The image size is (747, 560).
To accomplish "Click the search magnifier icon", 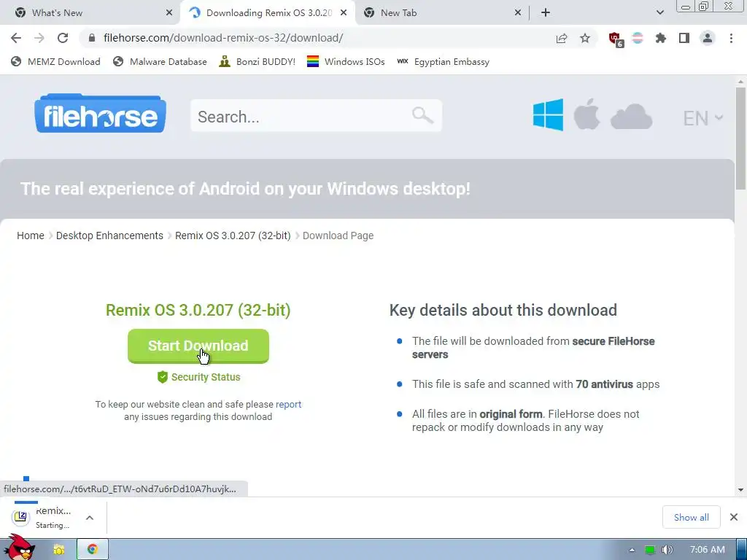I will 422,115.
